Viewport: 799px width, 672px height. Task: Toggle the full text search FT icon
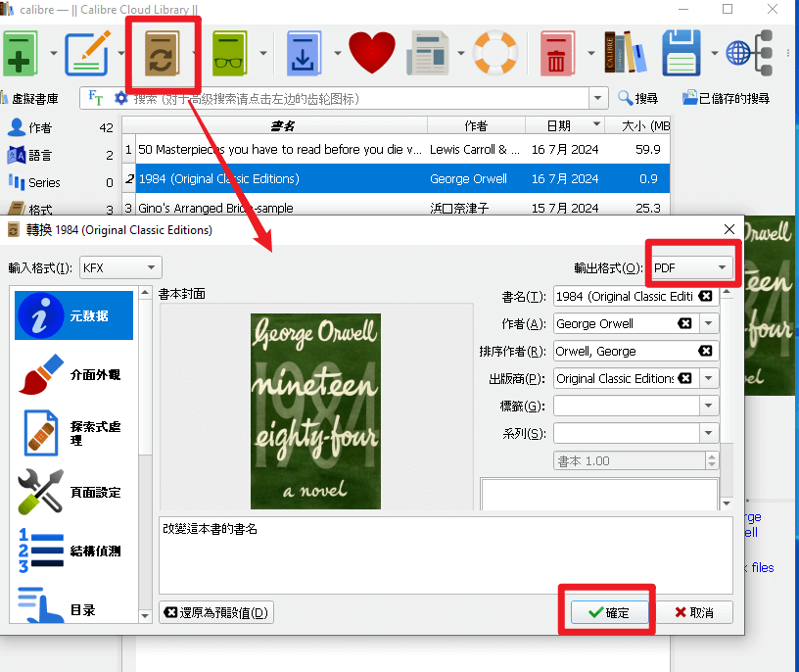[x=95, y=97]
